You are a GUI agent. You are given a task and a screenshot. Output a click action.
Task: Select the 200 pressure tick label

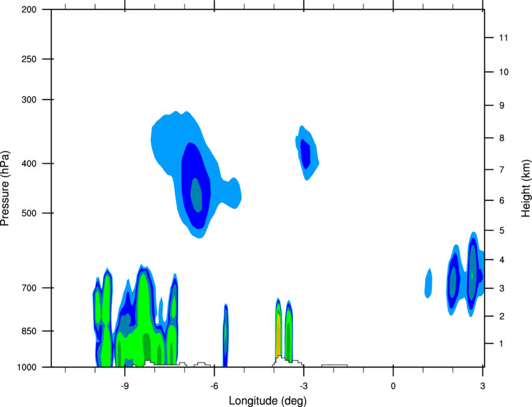click(29, 9)
